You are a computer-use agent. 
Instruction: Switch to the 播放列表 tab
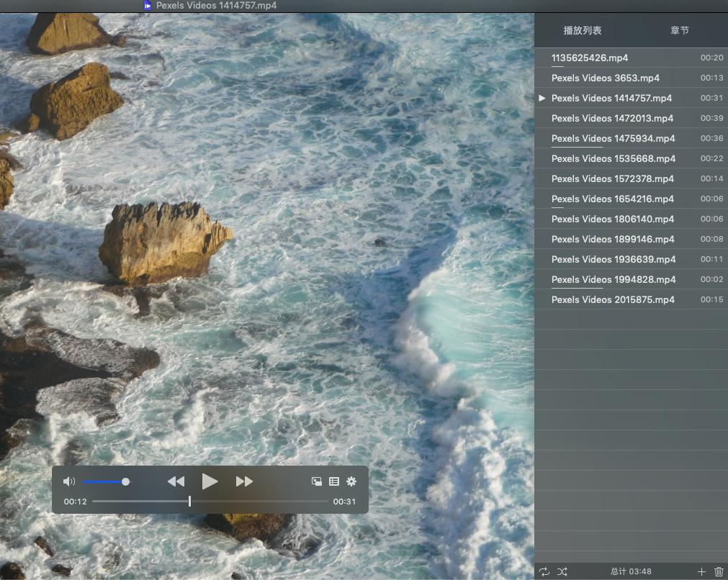[583, 31]
